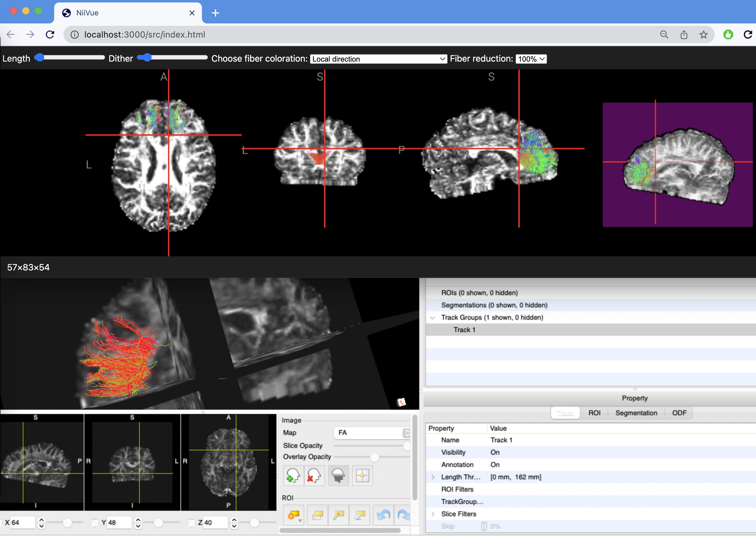
Task: Open the ODF tab
Action: (679, 413)
